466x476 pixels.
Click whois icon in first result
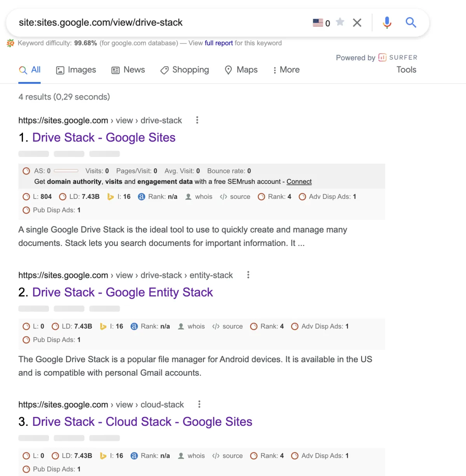click(x=188, y=197)
